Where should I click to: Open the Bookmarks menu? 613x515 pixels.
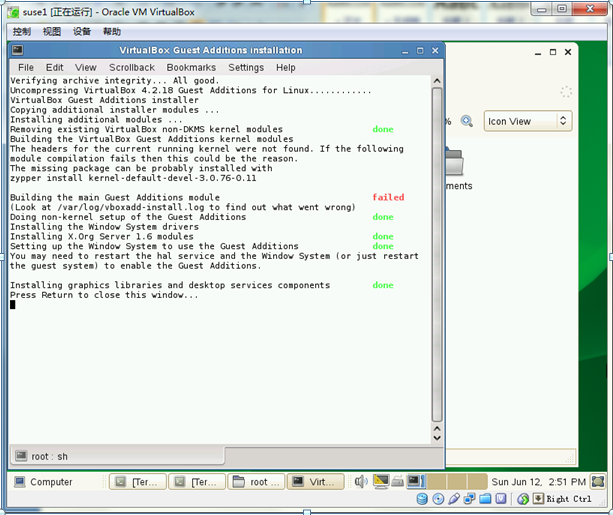click(191, 68)
